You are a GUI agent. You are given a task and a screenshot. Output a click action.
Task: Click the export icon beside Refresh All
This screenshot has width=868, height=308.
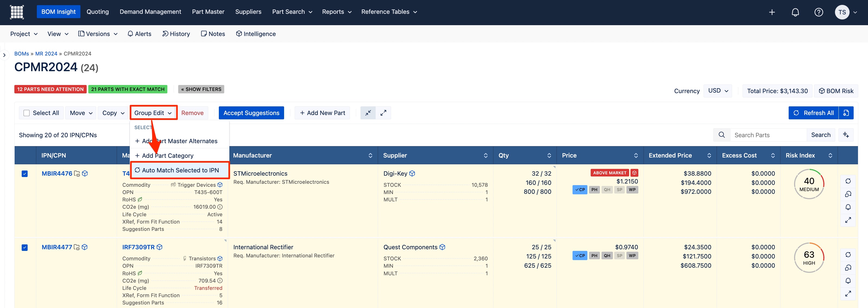point(846,113)
